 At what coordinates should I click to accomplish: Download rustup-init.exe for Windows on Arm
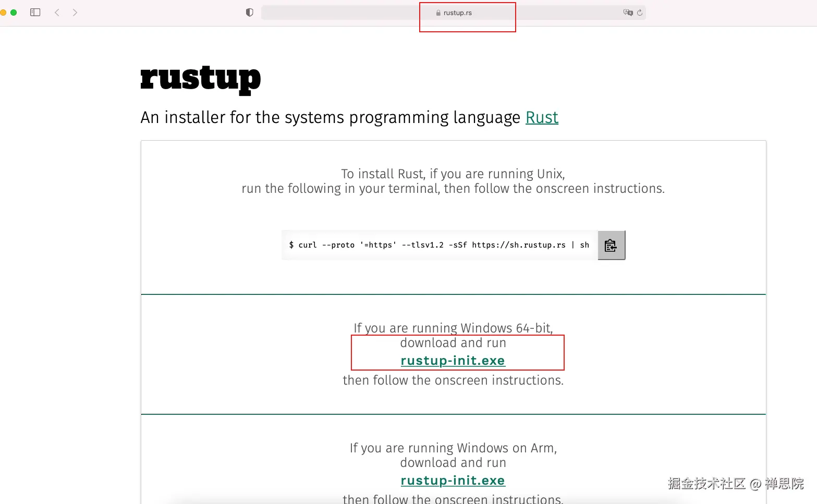pyautogui.click(x=453, y=481)
